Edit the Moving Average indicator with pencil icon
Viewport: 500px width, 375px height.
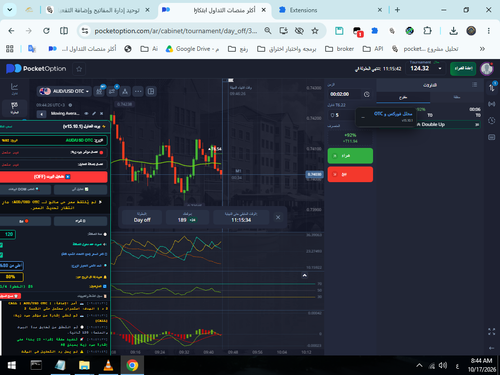[94, 114]
